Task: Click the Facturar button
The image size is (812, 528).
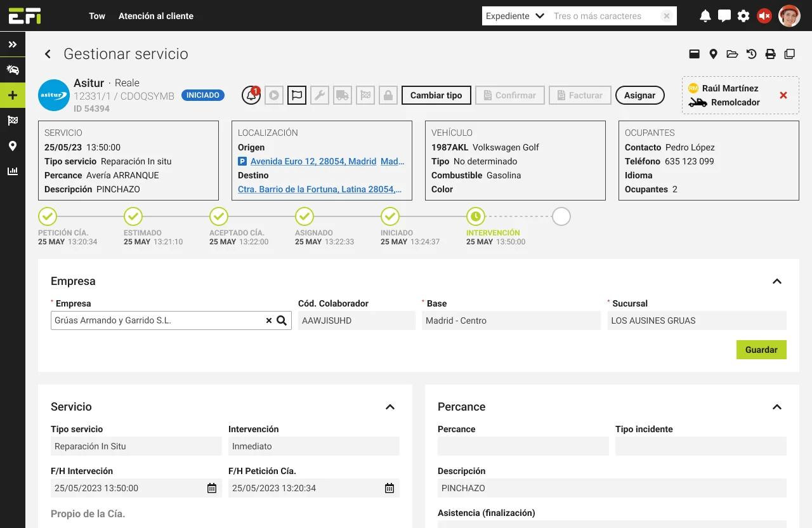Action: (x=580, y=95)
